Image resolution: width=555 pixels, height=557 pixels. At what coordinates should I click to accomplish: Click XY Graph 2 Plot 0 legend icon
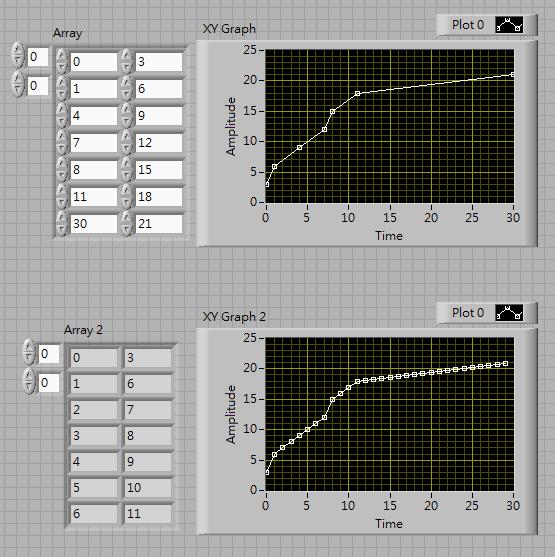[509, 313]
